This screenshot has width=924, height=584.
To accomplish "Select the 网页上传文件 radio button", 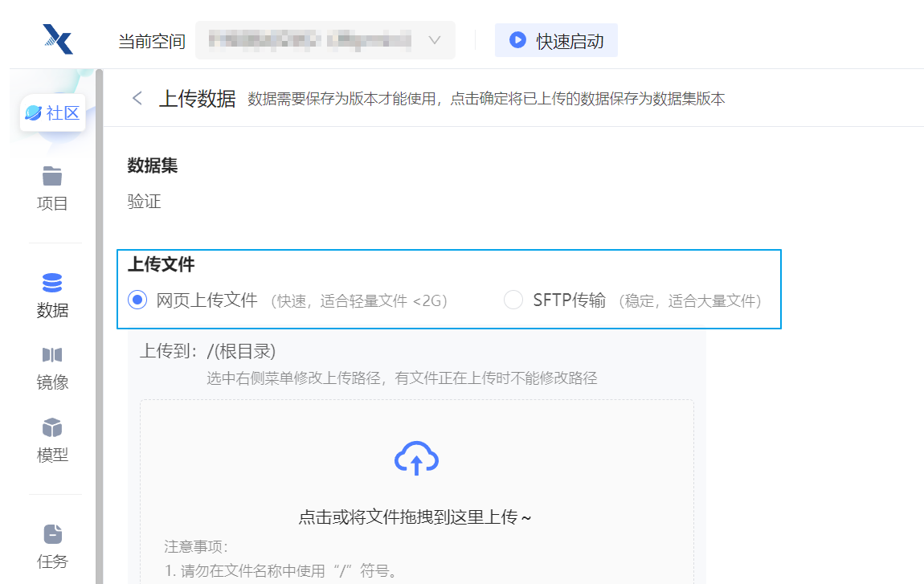I will click(x=137, y=300).
